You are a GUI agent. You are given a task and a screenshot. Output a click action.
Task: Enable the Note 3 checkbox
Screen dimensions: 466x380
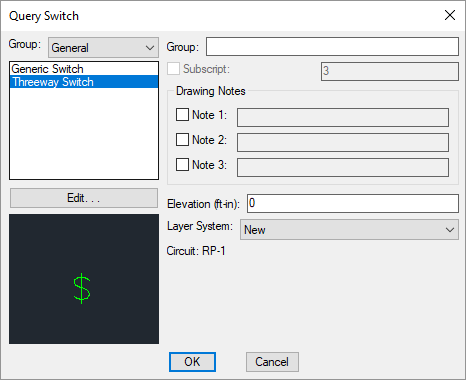(x=182, y=165)
